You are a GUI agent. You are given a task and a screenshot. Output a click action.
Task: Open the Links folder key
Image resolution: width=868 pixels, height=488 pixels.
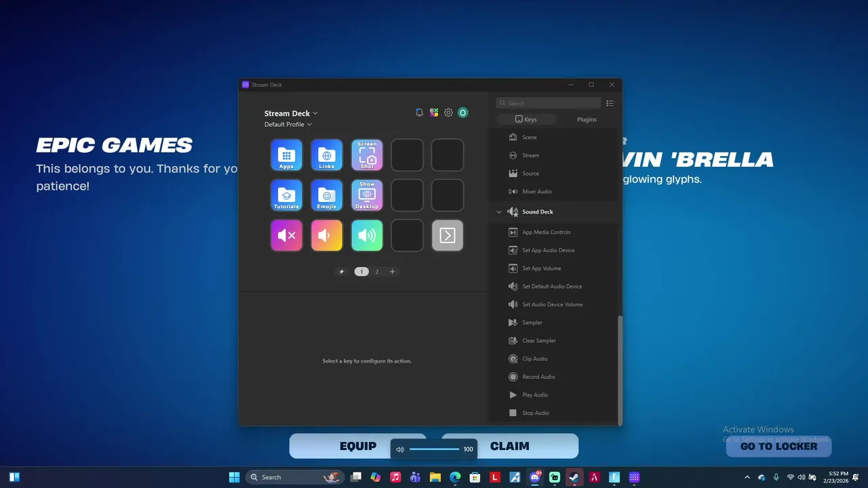coord(326,155)
